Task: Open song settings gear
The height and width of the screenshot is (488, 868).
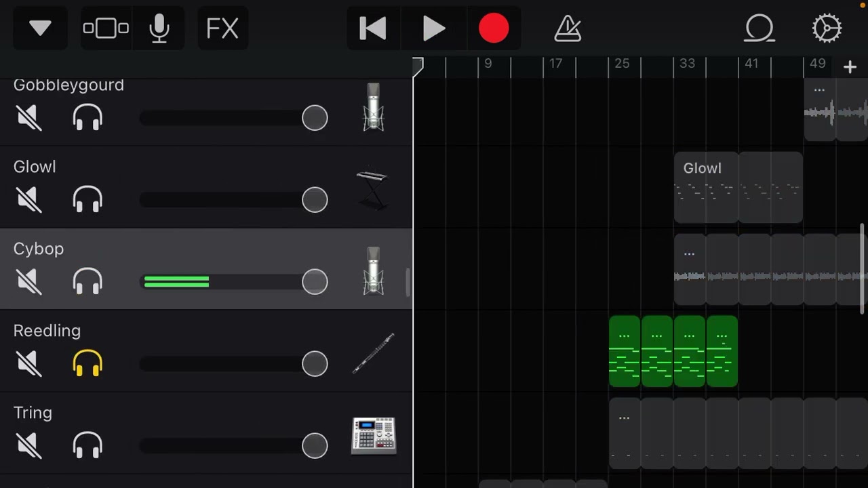Action: click(x=827, y=28)
